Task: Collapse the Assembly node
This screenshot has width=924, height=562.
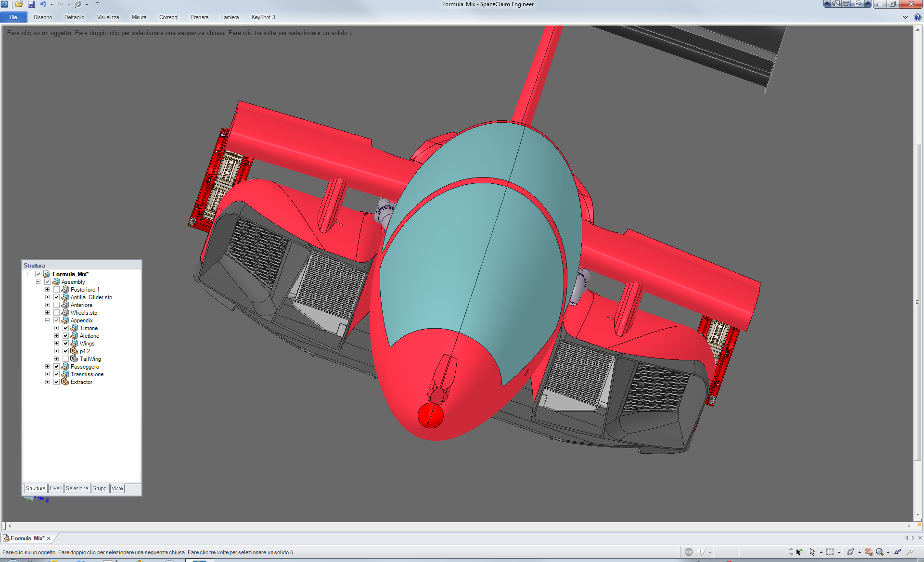Action: (x=38, y=282)
